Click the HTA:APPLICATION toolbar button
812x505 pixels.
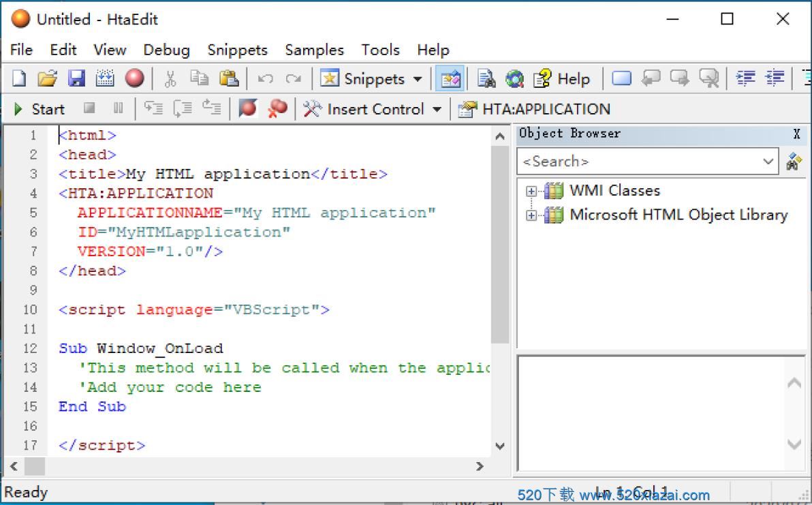[x=535, y=109]
